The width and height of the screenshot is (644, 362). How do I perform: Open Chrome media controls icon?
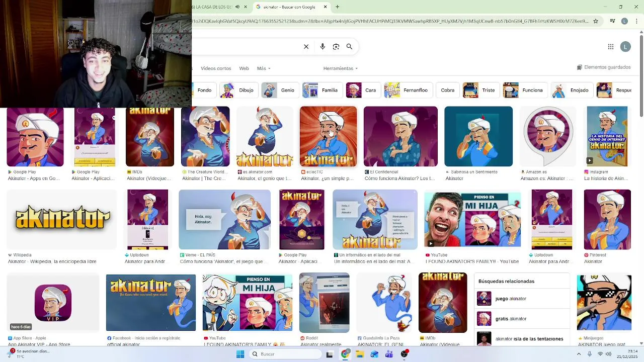612,21
